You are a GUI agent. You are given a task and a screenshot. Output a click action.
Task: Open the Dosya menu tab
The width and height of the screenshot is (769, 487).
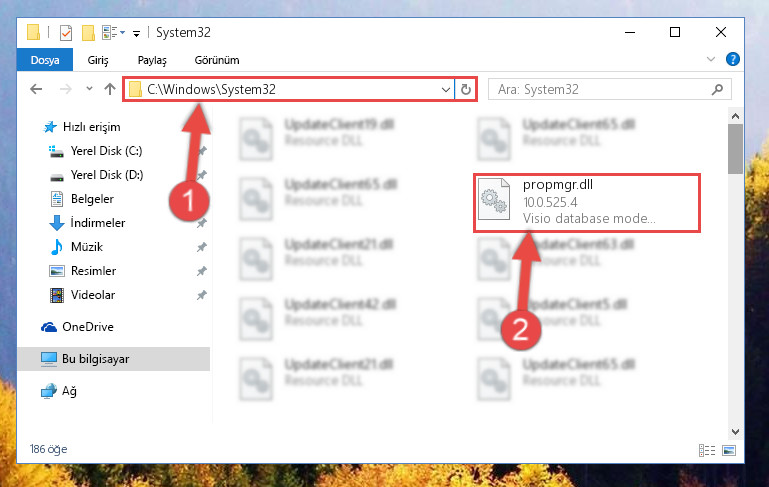(x=45, y=60)
